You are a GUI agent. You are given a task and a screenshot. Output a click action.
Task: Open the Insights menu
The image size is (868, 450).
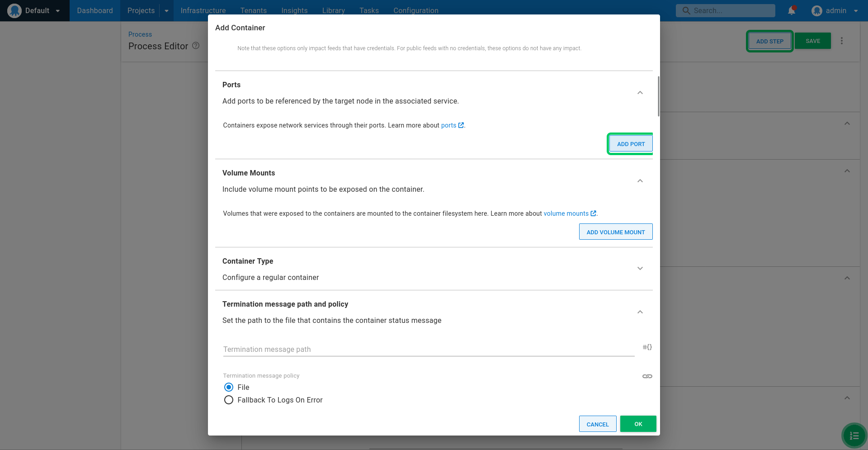pyautogui.click(x=294, y=10)
